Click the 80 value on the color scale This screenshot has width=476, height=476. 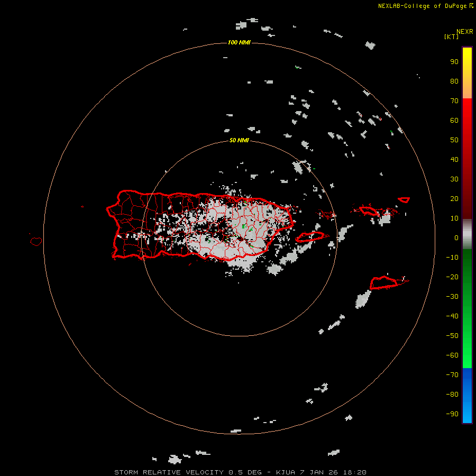point(454,81)
